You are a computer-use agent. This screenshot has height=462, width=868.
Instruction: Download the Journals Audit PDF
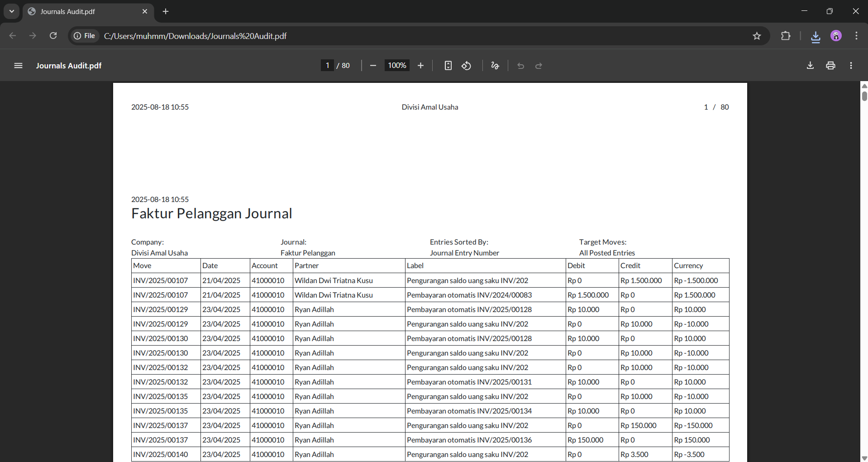[810, 66]
